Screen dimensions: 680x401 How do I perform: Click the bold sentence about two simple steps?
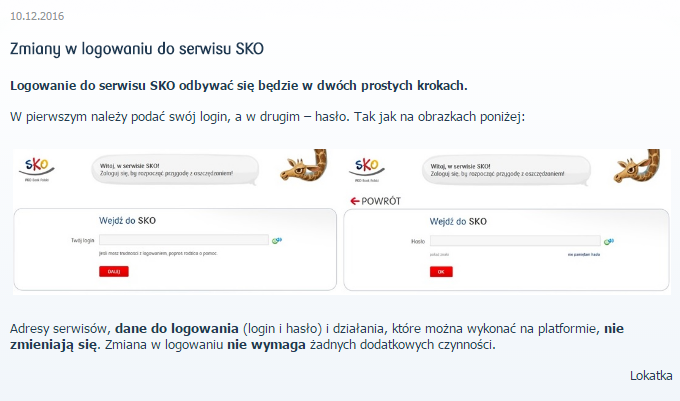(239, 85)
